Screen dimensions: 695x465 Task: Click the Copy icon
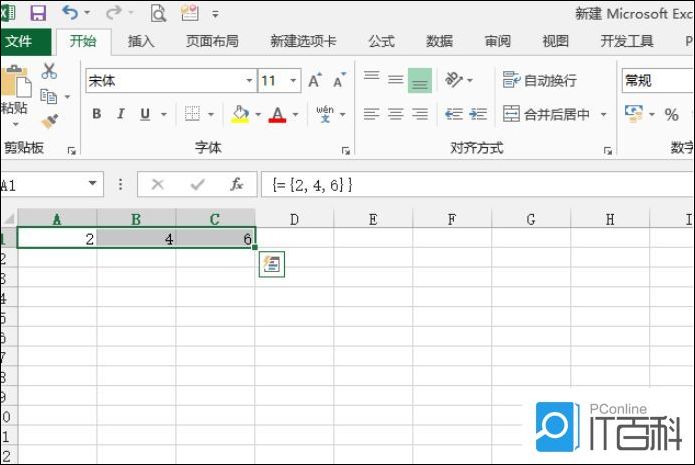click(x=49, y=96)
